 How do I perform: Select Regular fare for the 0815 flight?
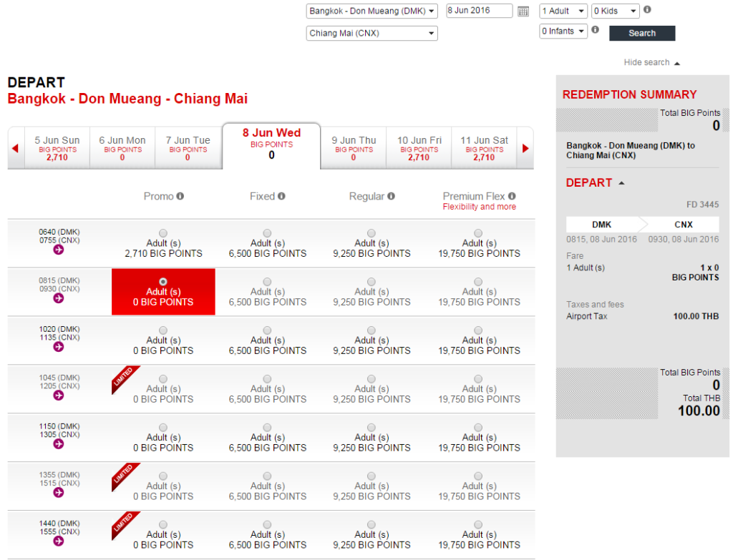coord(372,282)
